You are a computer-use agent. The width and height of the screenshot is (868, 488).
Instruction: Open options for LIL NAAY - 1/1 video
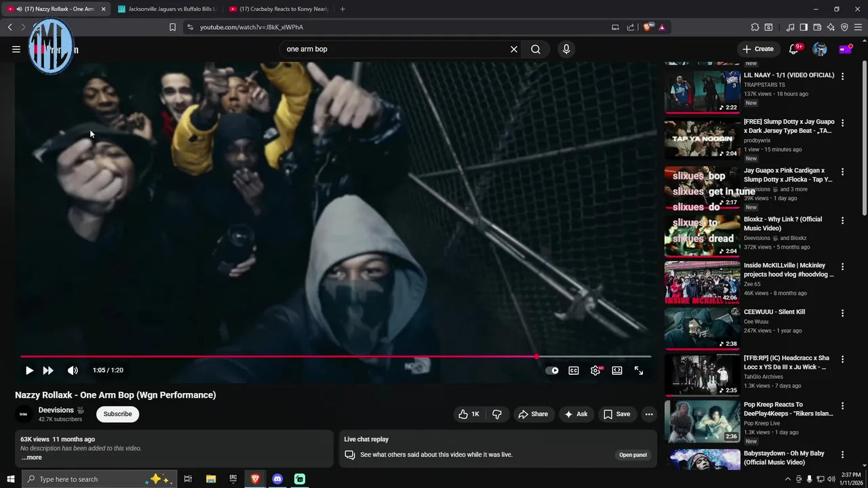[x=842, y=77]
